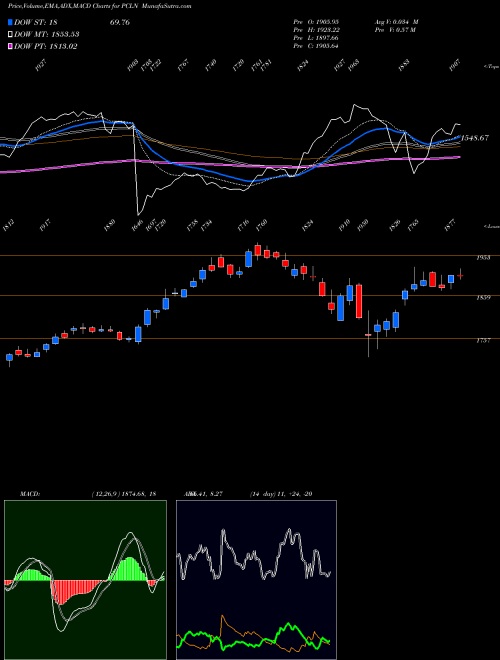Viewport: 500px width, 660px height.
Task: Click the '(14 day) 11, +24, -20' ADX text
Action: 280,494
